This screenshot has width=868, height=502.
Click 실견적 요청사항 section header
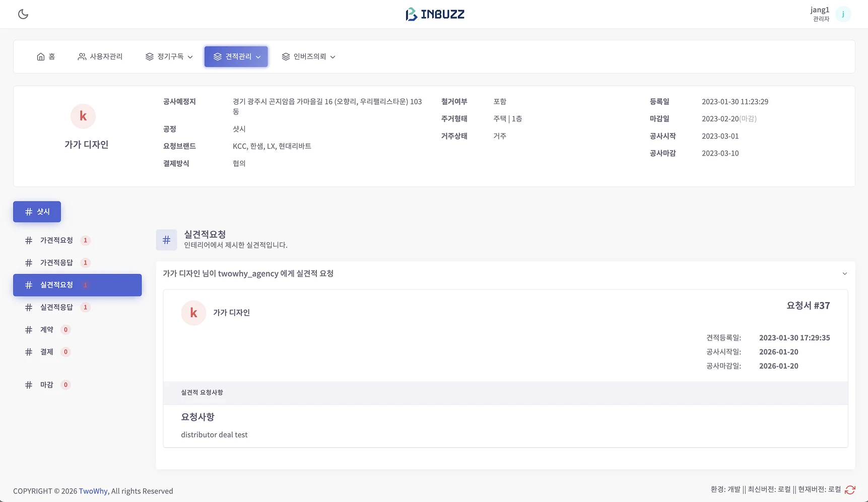pos(505,393)
